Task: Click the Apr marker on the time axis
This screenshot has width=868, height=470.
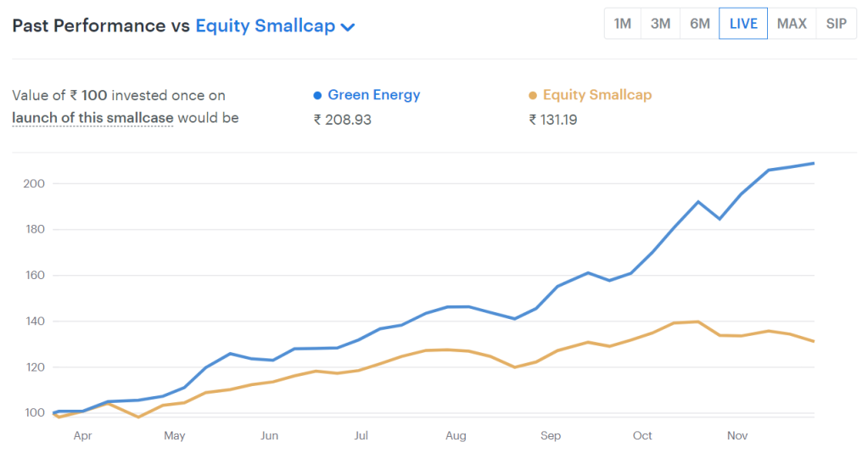Action: click(x=82, y=436)
